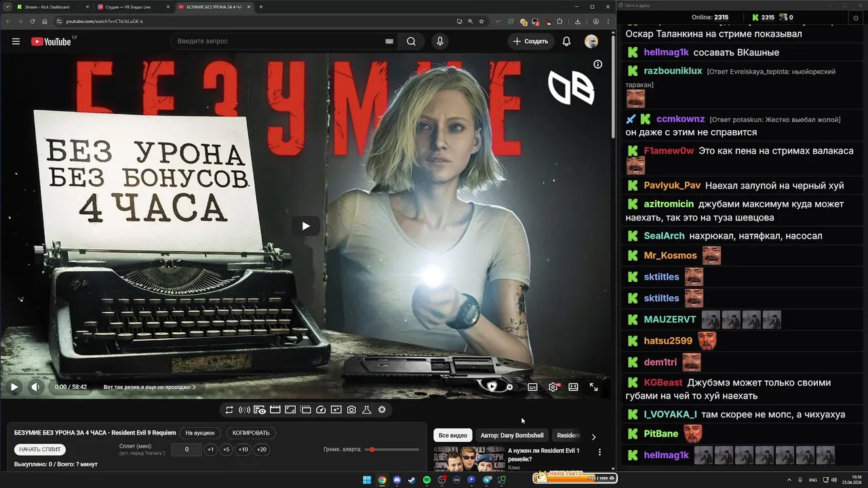
Task: Switch to theater mode view
Action: (573, 387)
